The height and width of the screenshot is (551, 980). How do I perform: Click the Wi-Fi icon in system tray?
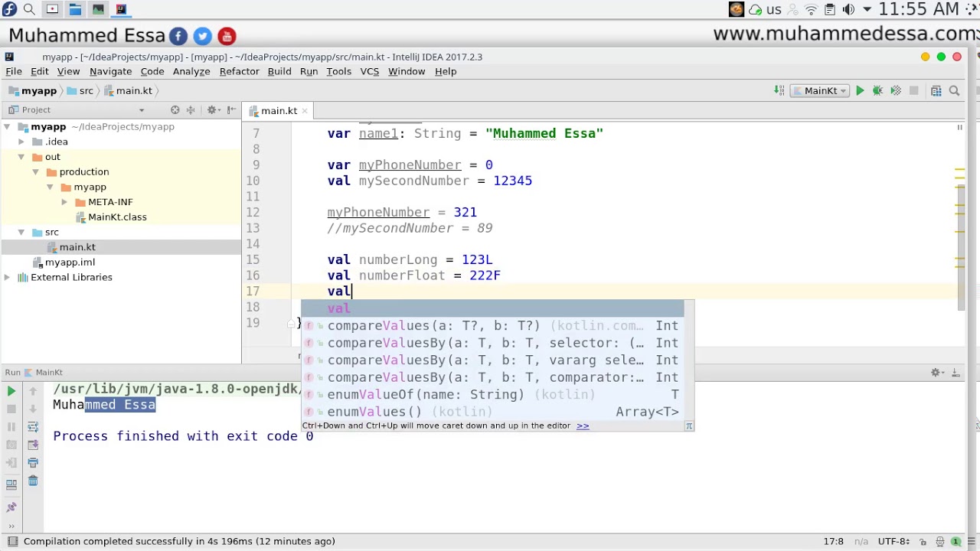tap(812, 9)
